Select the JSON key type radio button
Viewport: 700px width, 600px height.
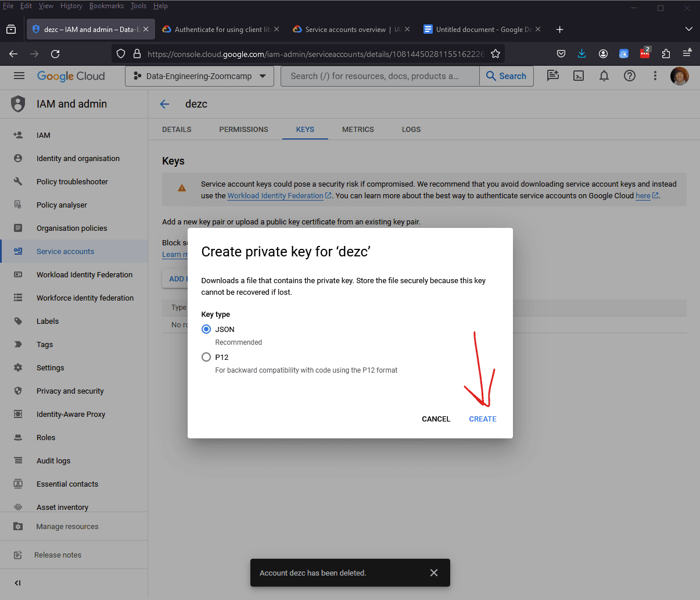click(206, 329)
